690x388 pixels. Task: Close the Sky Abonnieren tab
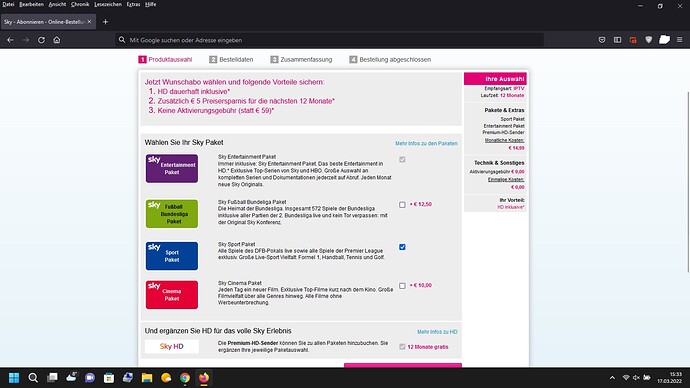(x=89, y=22)
